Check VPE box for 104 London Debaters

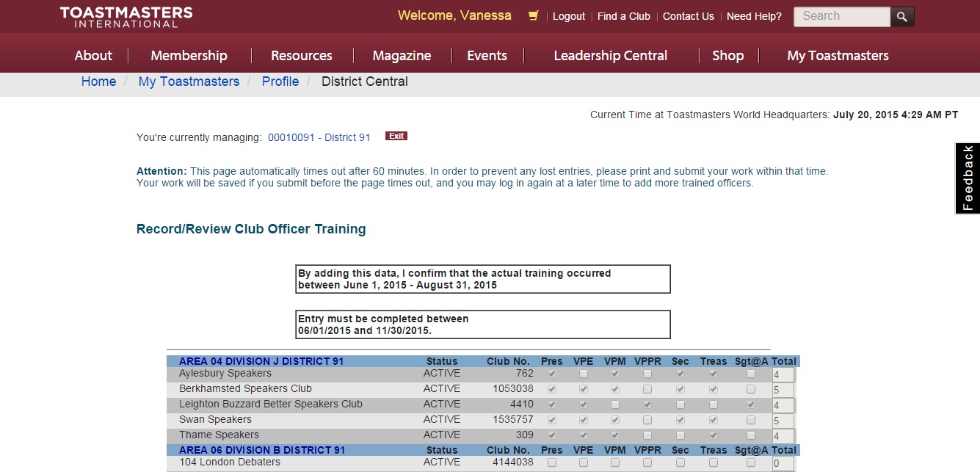pos(584,462)
